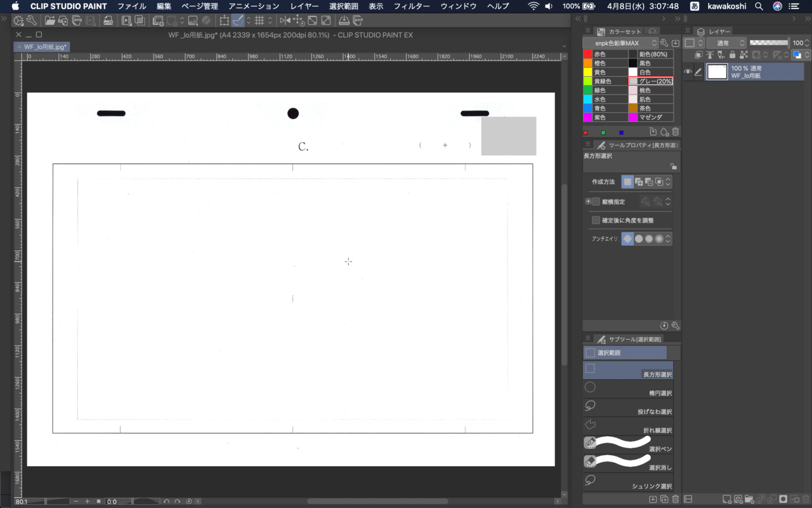Switch to the WF_lo用紙.jpg document tab
This screenshot has height=508, width=812.
(x=42, y=46)
